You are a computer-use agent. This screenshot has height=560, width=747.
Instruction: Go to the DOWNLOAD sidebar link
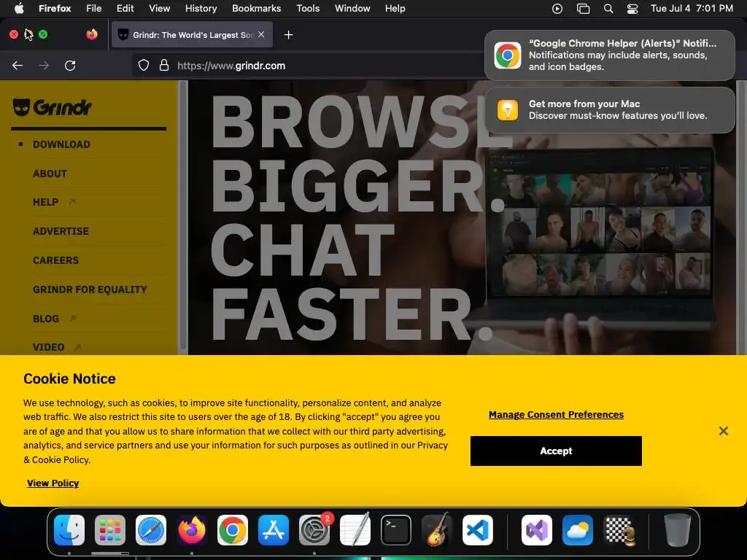[61, 144]
